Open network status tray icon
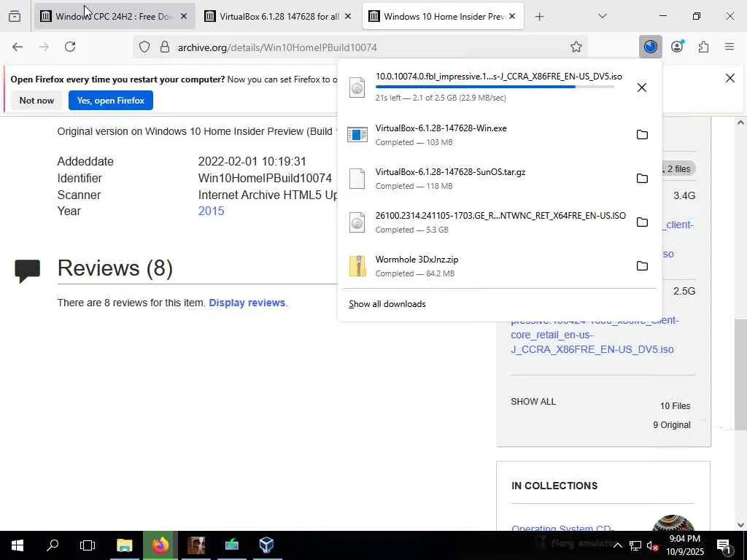 (x=635, y=545)
